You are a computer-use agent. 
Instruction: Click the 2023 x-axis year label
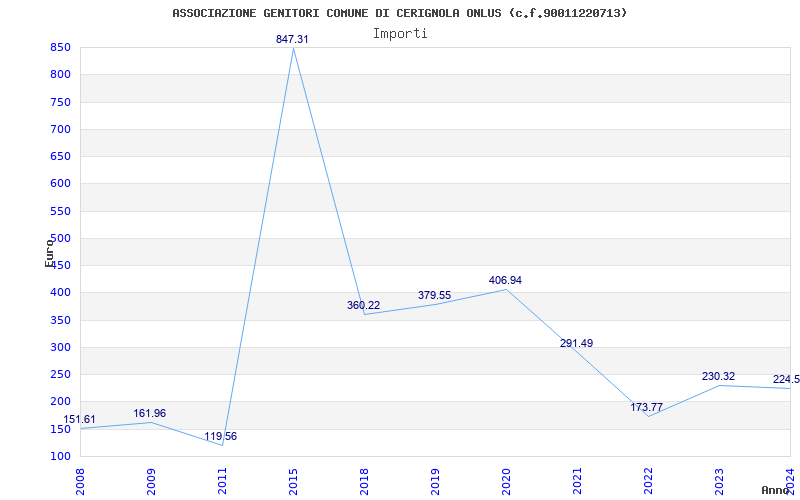(719, 481)
